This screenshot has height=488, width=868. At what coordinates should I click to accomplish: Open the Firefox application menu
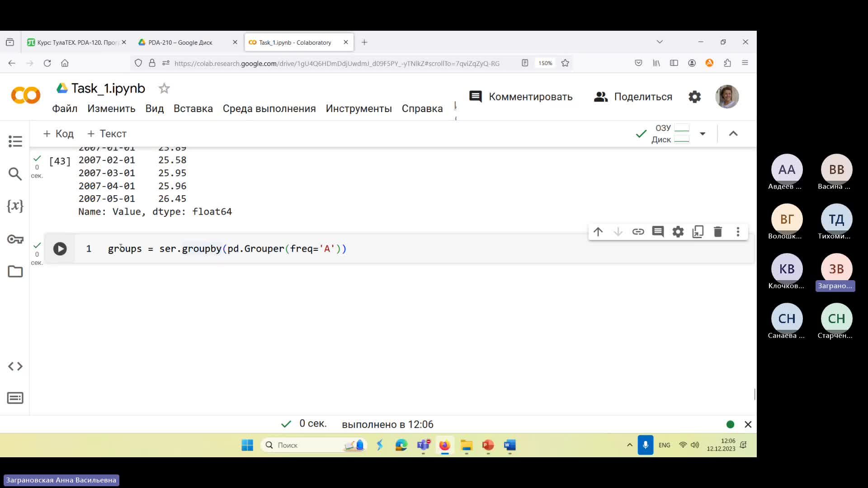[745, 63]
